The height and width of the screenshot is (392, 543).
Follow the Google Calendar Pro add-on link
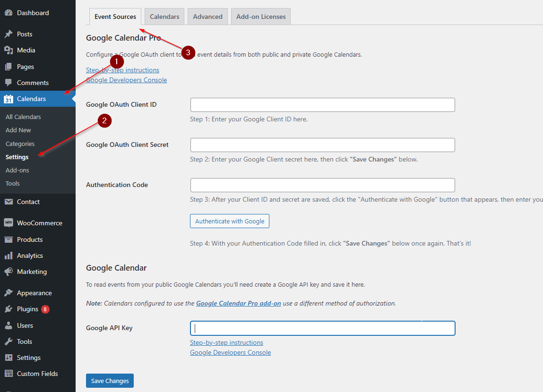238,303
